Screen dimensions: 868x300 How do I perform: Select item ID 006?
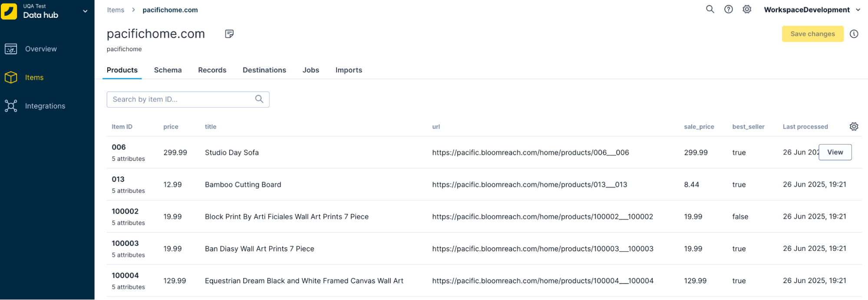point(119,147)
